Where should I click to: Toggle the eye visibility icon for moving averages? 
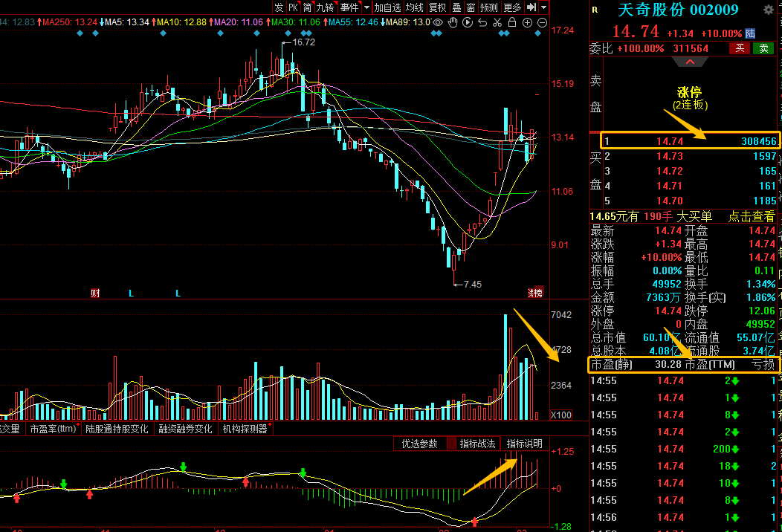point(438,22)
